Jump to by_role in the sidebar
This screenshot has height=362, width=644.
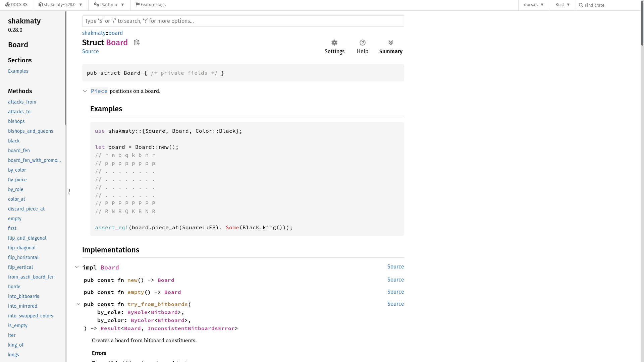(16, 189)
